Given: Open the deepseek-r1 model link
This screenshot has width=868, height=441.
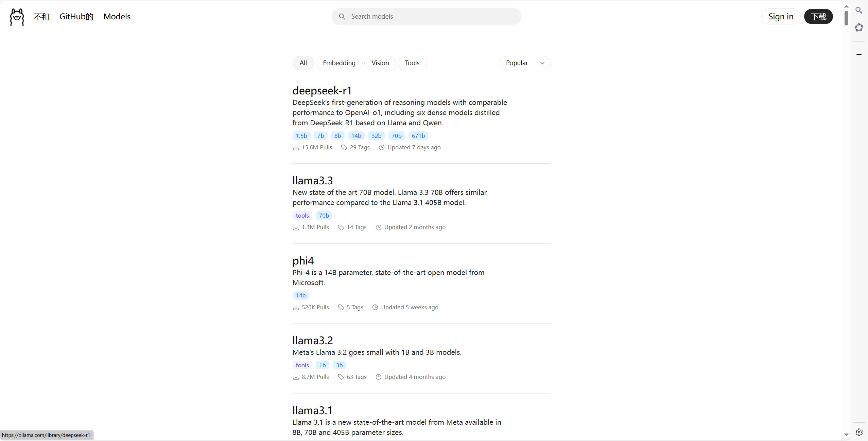Looking at the screenshot, I should (322, 91).
